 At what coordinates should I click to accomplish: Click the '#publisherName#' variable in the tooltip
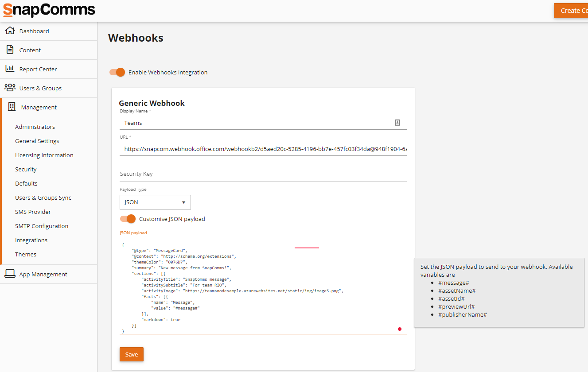point(462,314)
